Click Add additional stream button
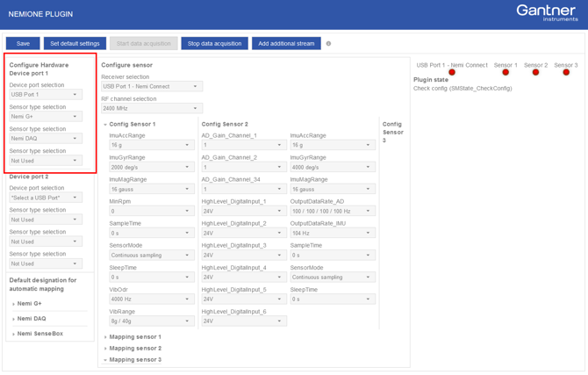The image size is (588, 375). pos(286,44)
